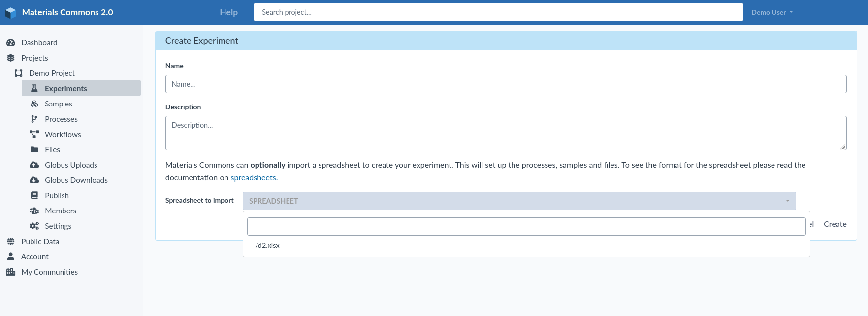Click the Globus Uploads cloud icon
The height and width of the screenshot is (316, 868).
coord(34,165)
